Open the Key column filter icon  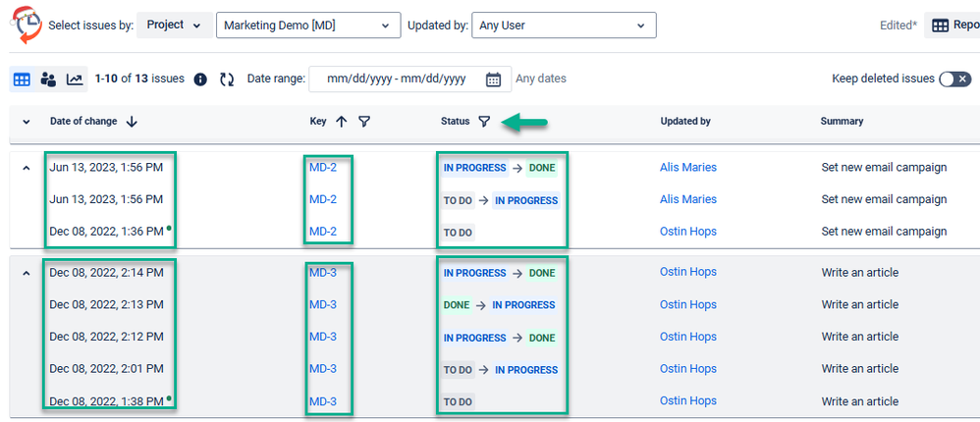coord(364,122)
